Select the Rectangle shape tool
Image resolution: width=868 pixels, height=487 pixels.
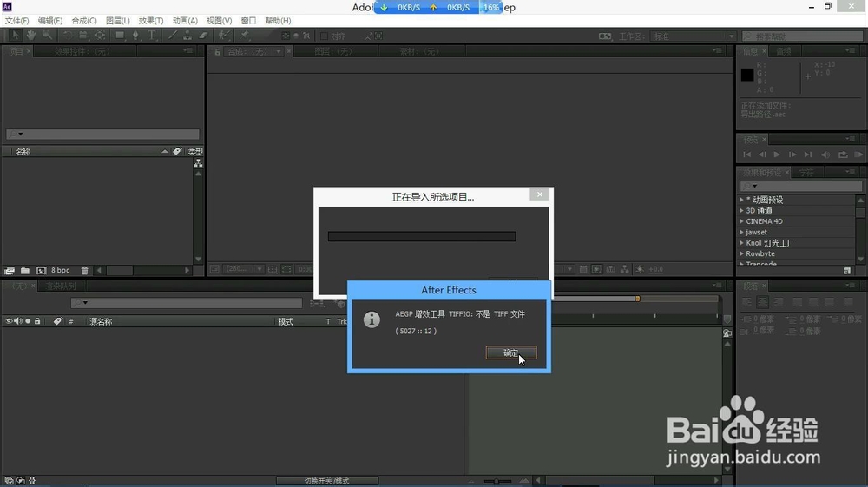pyautogui.click(x=120, y=36)
